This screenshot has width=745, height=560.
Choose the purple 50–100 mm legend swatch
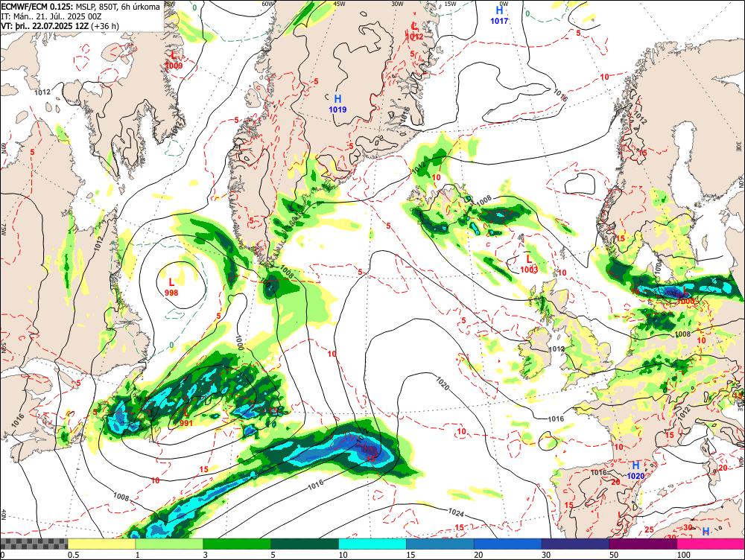pyautogui.click(x=643, y=544)
